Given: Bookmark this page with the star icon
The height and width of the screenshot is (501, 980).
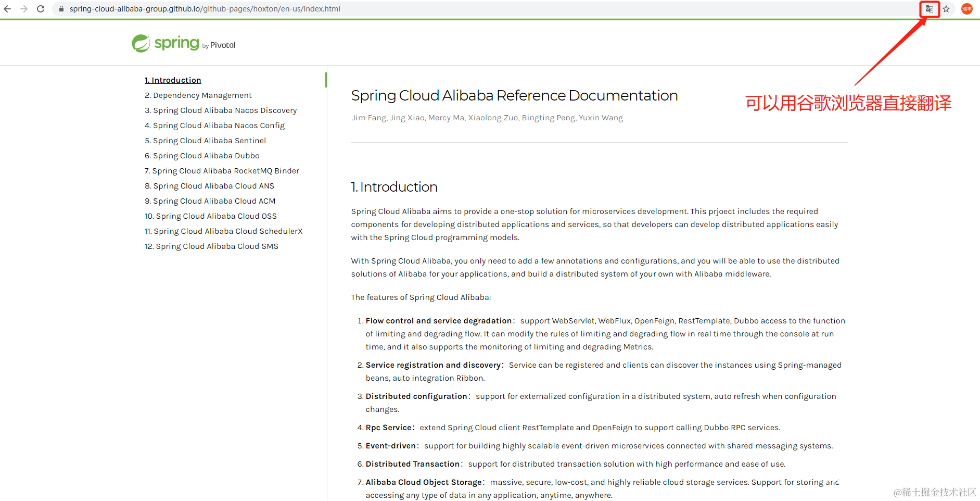Looking at the screenshot, I should 946,9.
